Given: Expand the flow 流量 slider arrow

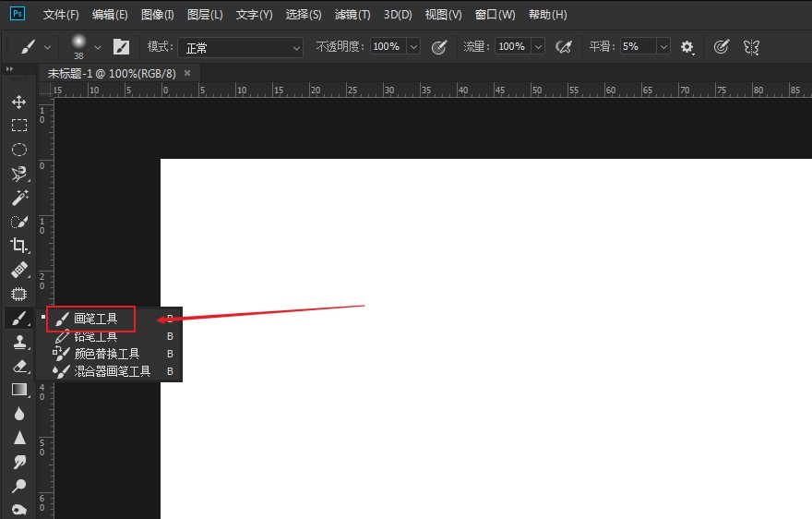Looking at the screenshot, I should click(x=538, y=47).
